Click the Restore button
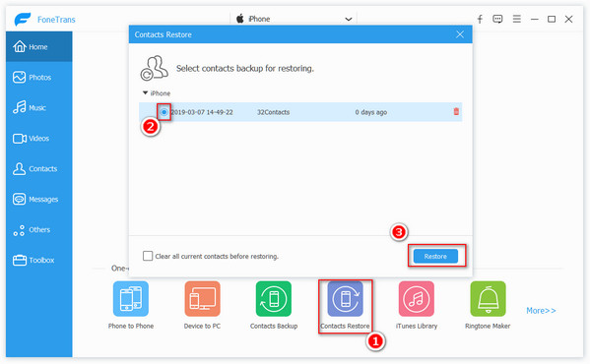Viewport: 590px width, 364px height. pos(435,256)
